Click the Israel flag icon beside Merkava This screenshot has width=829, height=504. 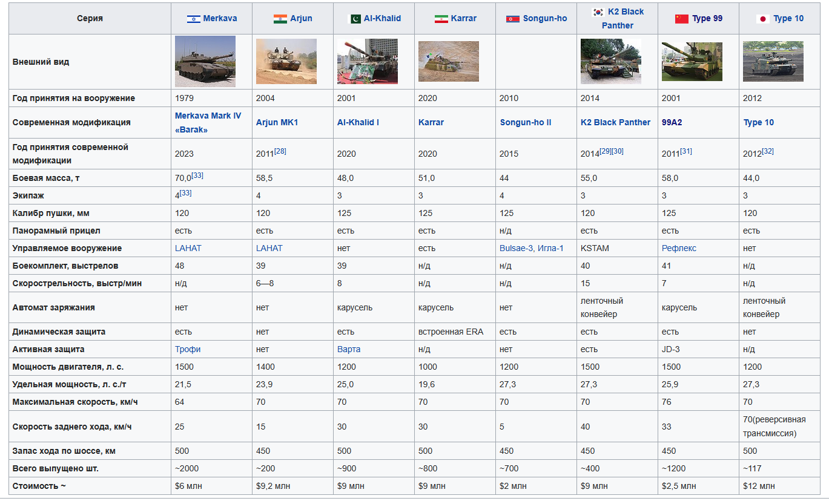[x=194, y=19]
